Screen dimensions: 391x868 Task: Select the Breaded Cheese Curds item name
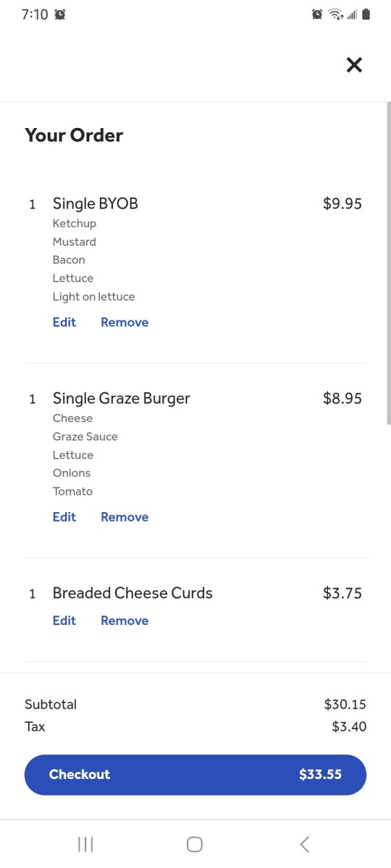(133, 593)
